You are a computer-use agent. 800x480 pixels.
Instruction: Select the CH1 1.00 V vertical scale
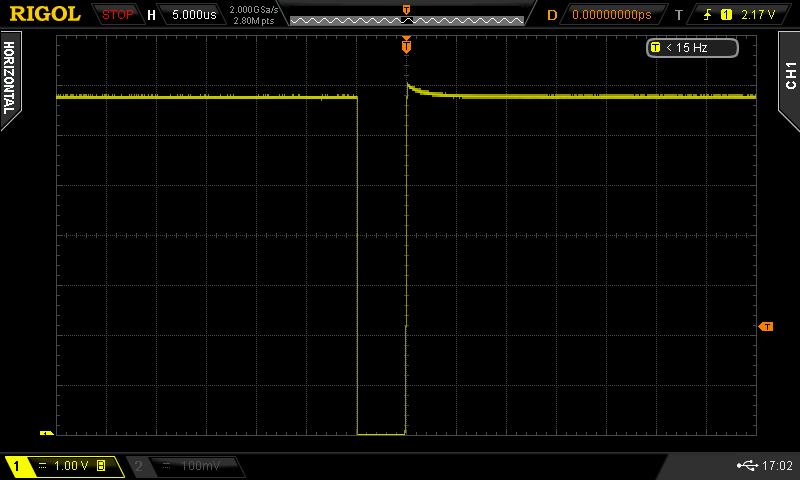[x=72, y=466]
